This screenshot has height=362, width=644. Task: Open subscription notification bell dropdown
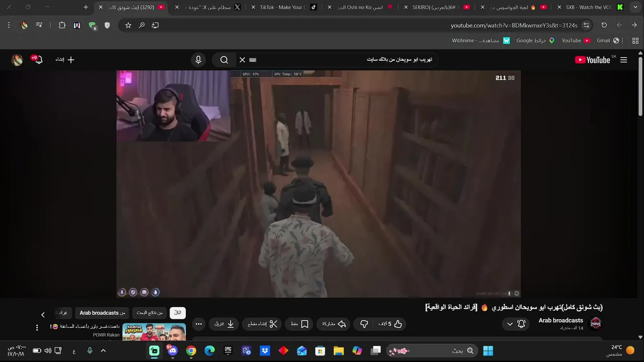(x=516, y=324)
